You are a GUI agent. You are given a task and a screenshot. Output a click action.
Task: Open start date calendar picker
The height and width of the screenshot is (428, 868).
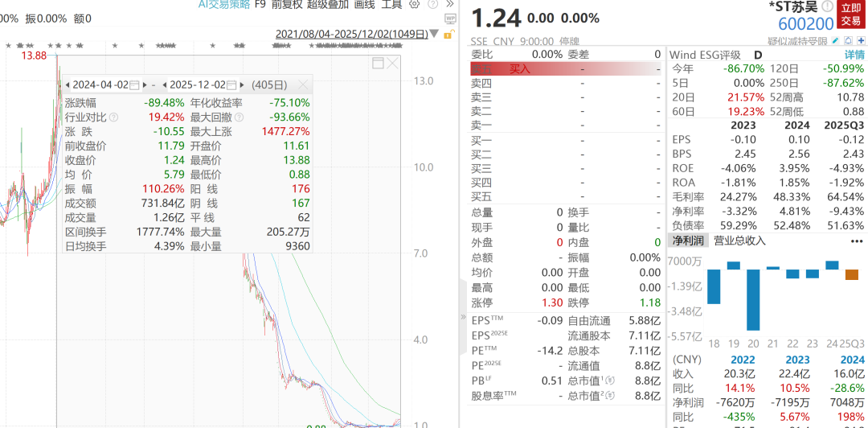[133, 84]
